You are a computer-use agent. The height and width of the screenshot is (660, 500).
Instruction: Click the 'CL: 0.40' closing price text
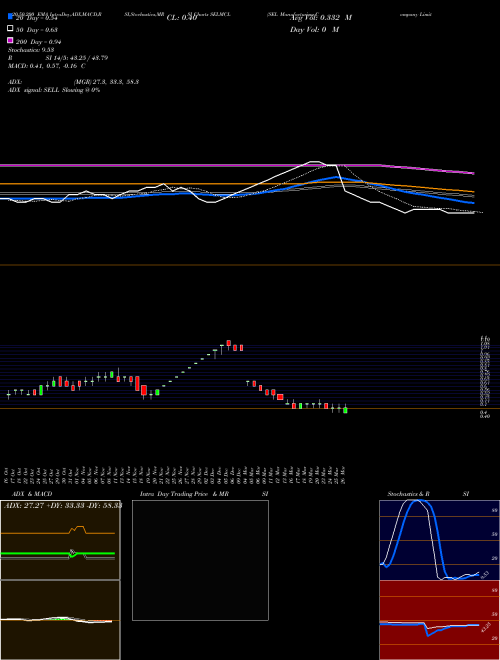[182, 18]
